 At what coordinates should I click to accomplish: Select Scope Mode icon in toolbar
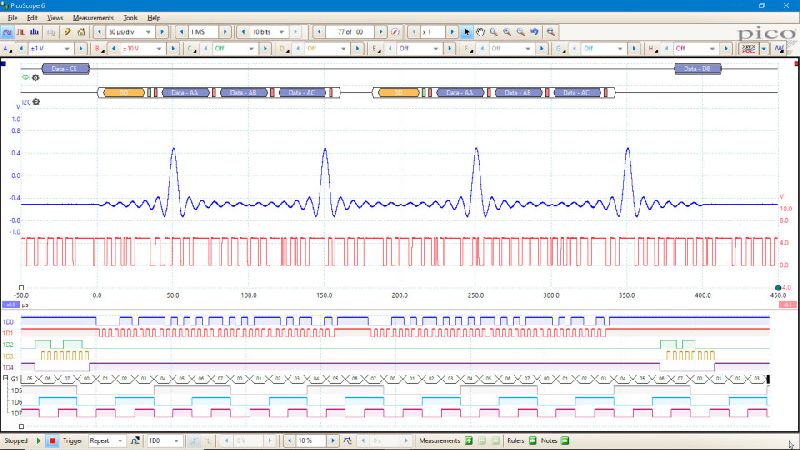click(7, 32)
